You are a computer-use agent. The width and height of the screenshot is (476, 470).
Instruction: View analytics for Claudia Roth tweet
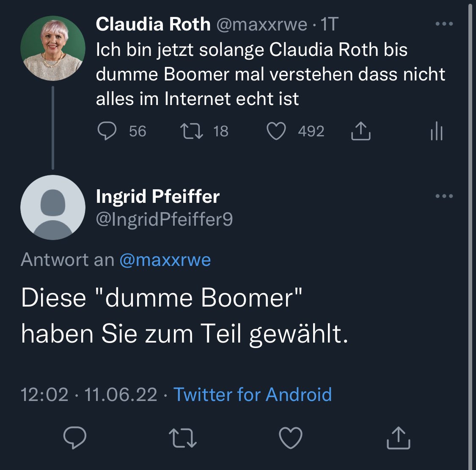[x=436, y=131]
